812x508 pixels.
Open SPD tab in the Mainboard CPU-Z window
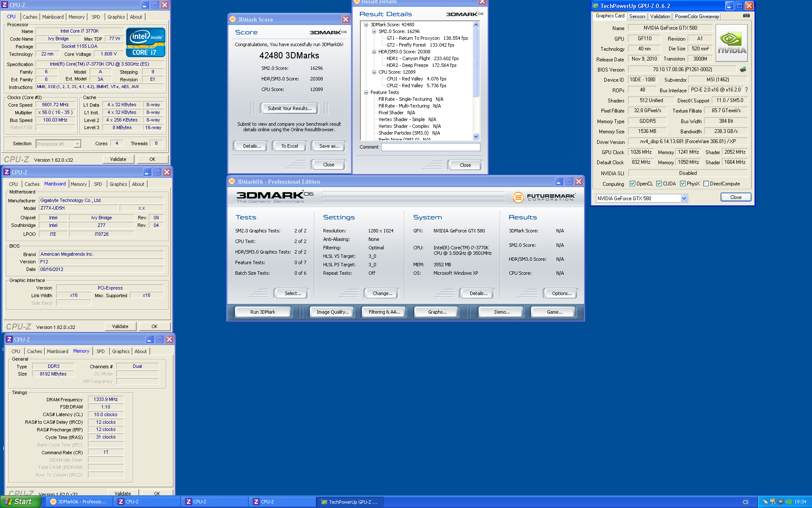click(98, 184)
